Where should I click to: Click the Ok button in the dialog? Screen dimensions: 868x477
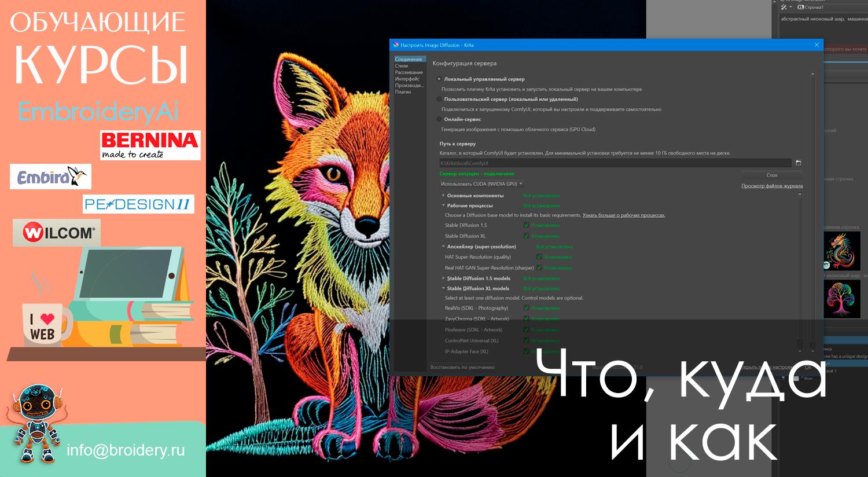[808, 367]
